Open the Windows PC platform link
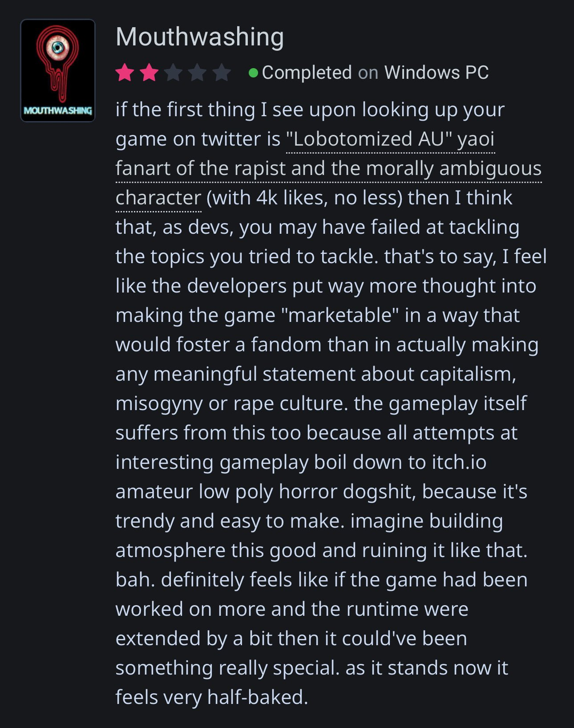The image size is (574, 728). [x=437, y=73]
